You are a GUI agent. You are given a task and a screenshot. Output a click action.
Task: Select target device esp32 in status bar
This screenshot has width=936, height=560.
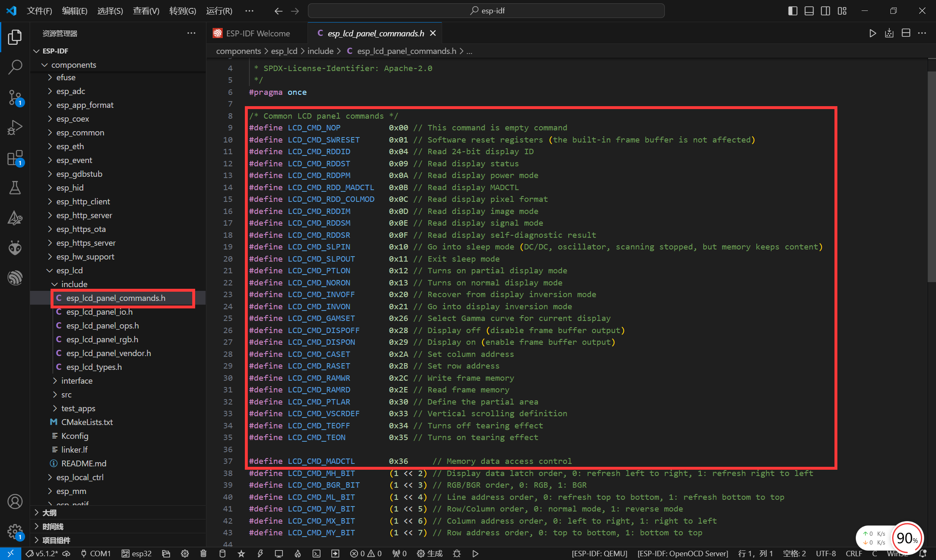pyautogui.click(x=137, y=553)
